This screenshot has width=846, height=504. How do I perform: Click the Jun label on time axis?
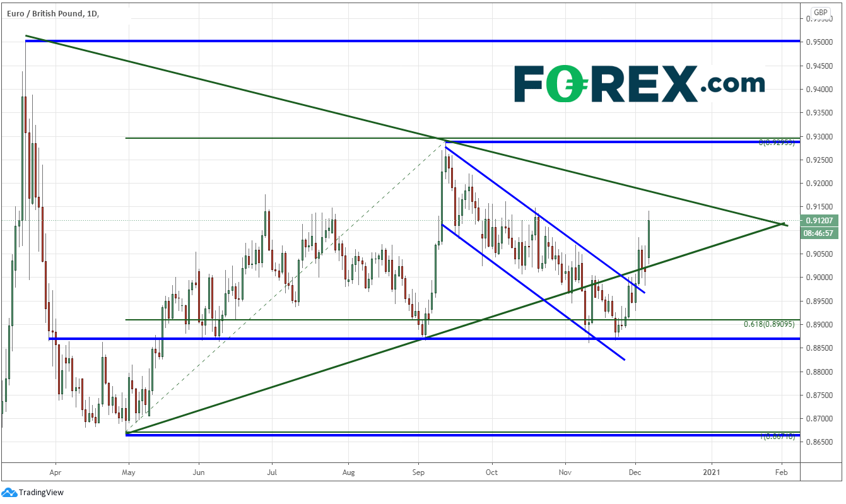(x=199, y=471)
